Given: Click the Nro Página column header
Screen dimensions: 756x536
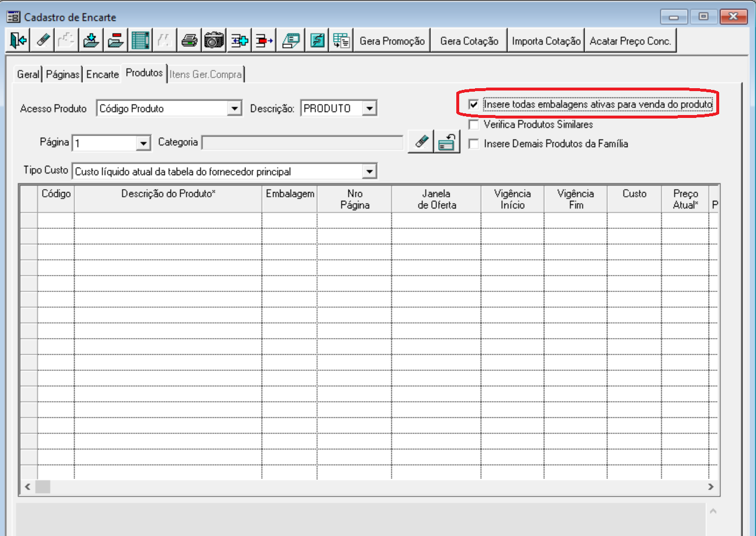Looking at the screenshot, I should [355, 199].
